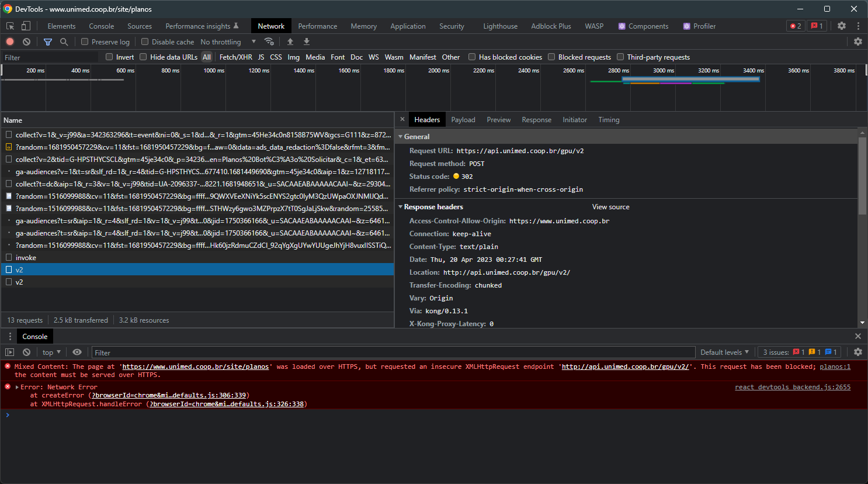868x484 pixels.
Task: Open the console drawer three-dot menu
Action: tap(10, 336)
